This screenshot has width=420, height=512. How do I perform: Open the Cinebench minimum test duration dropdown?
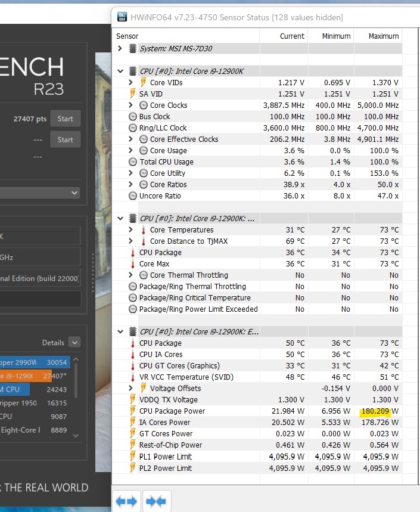[x=74, y=193]
